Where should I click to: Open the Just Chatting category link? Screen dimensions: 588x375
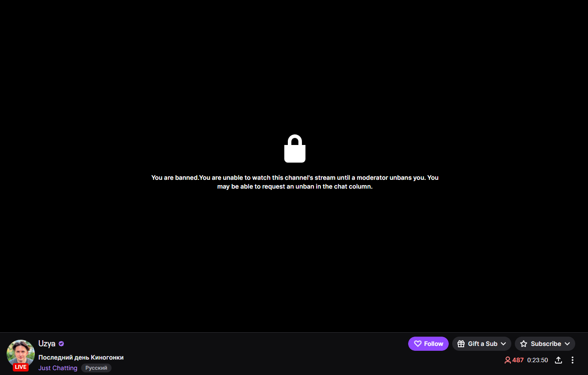[58, 368]
